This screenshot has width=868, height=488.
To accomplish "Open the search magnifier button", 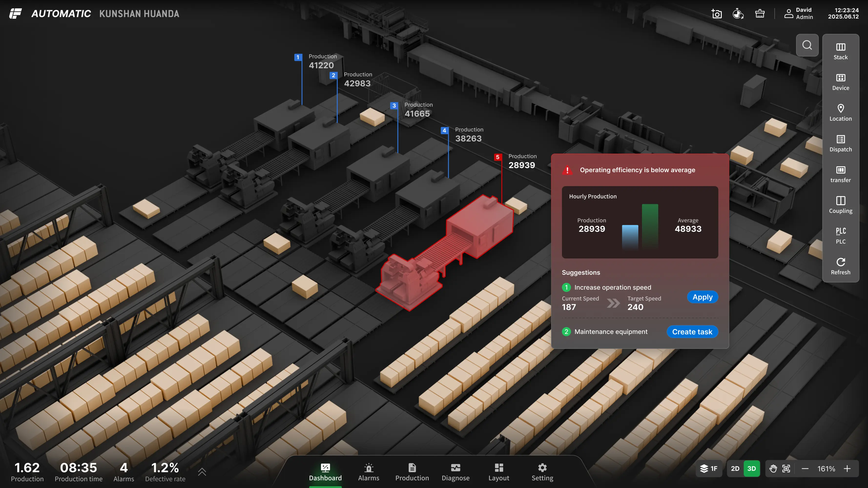I will [x=807, y=45].
